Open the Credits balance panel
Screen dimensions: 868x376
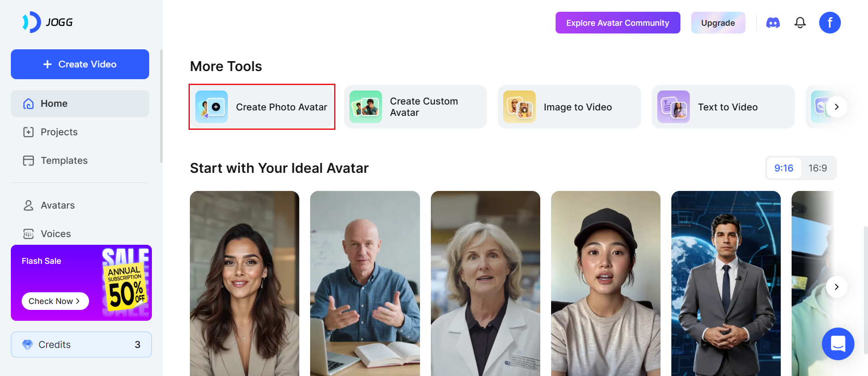81,345
